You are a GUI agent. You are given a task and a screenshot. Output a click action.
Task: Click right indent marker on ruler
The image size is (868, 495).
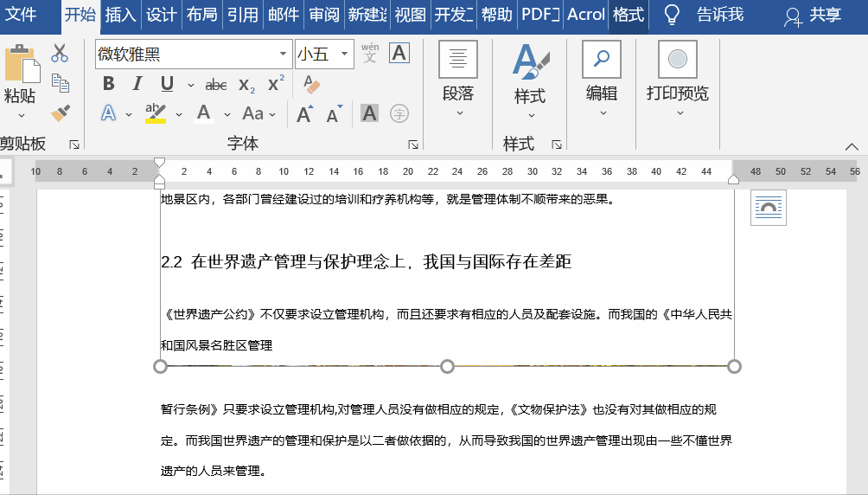point(733,179)
